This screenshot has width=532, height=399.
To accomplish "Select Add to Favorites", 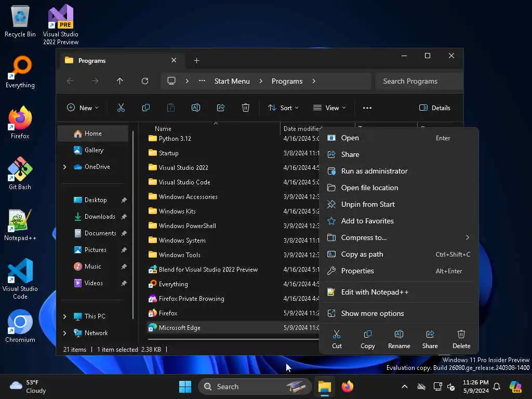I will point(399,221).
